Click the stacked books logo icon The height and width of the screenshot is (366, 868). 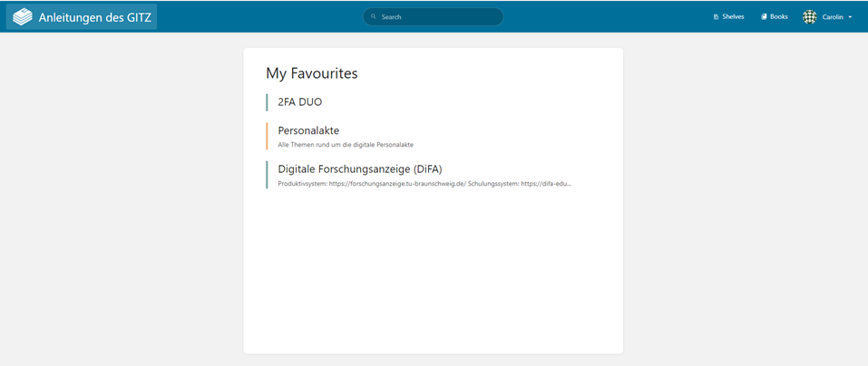point(23,16)
